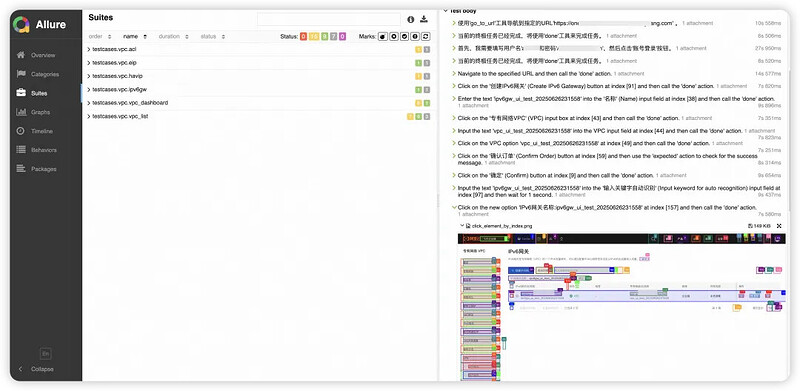Sort suites by duration
800x391 pixels.
(173, 37)
